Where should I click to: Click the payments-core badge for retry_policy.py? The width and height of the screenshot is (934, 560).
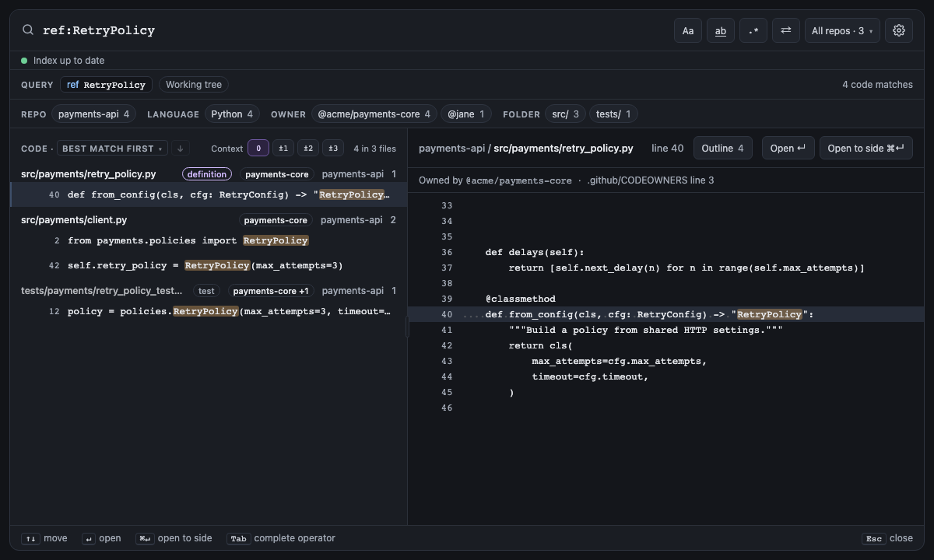click(276, 174)
